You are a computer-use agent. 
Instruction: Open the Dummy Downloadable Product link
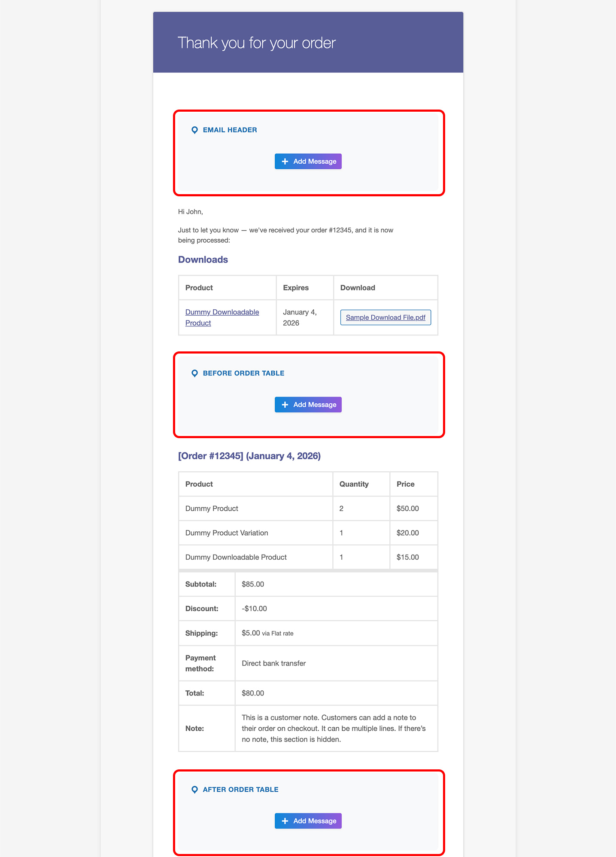(222, 317)
